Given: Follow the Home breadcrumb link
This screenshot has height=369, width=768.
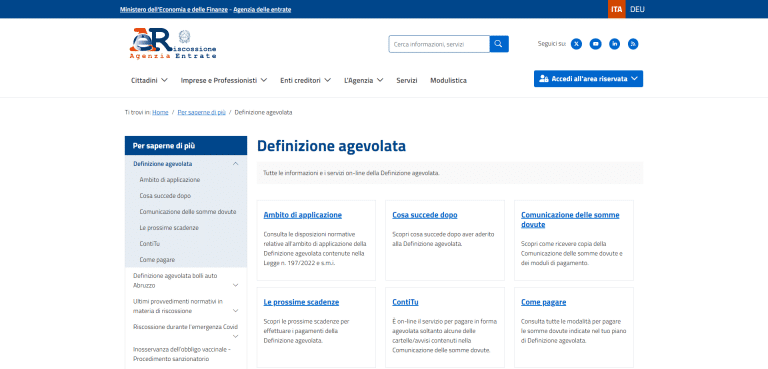Looking at the screenshot, I should 160,112.
